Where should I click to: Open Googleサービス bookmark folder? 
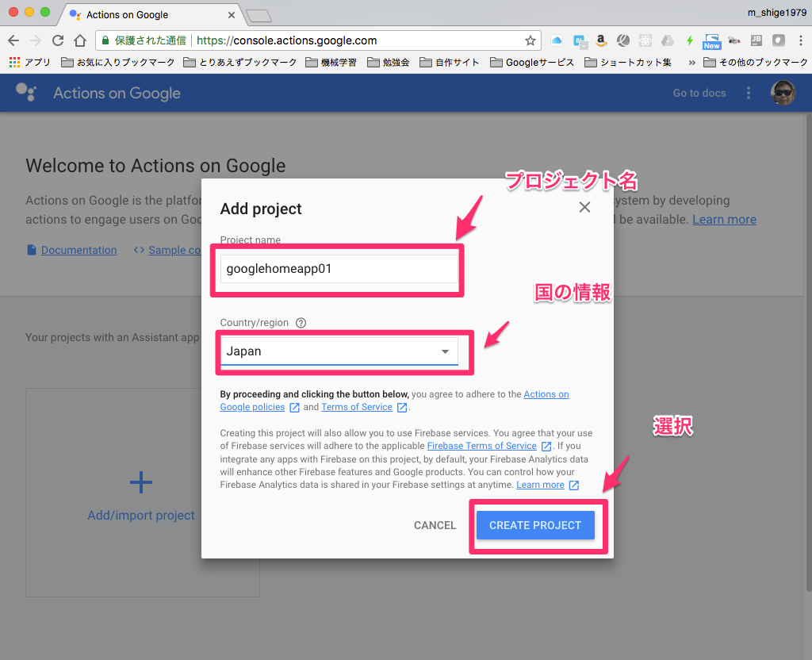532,62
